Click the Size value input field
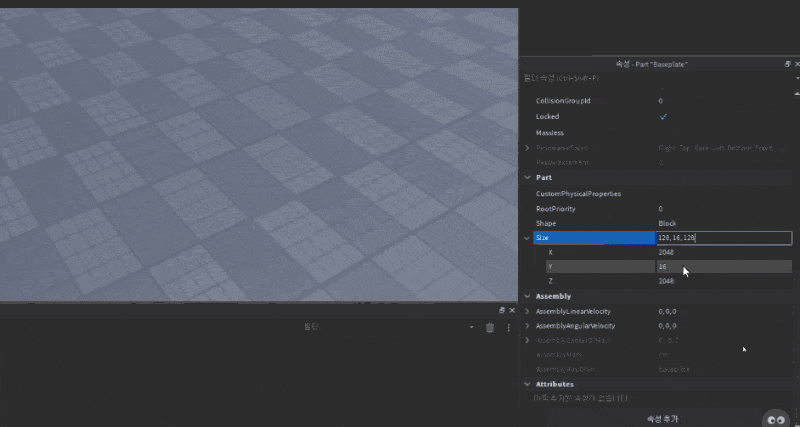 (723, 238)
